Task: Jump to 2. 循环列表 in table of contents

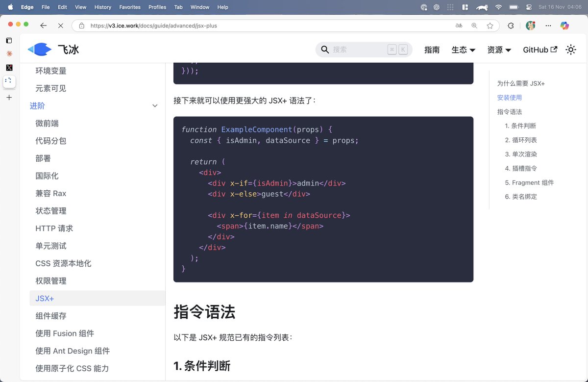Action: click(x=521, y=140)
